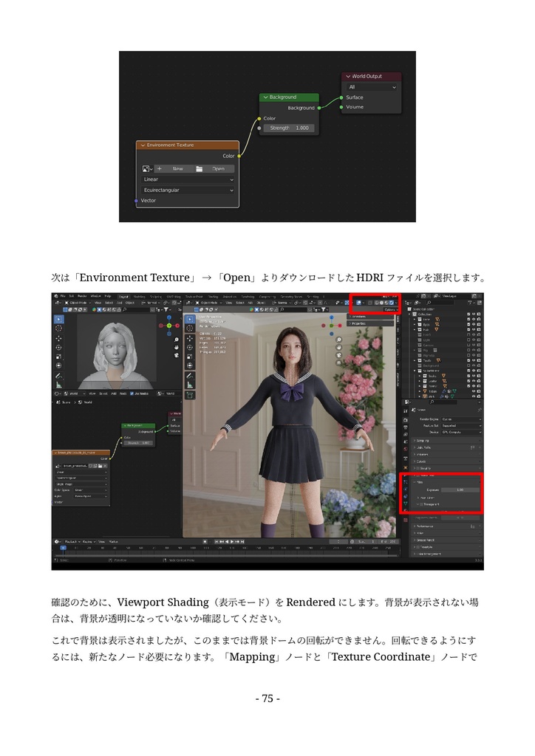Toggle the Use Nodes checkbox

click(132, 394)
